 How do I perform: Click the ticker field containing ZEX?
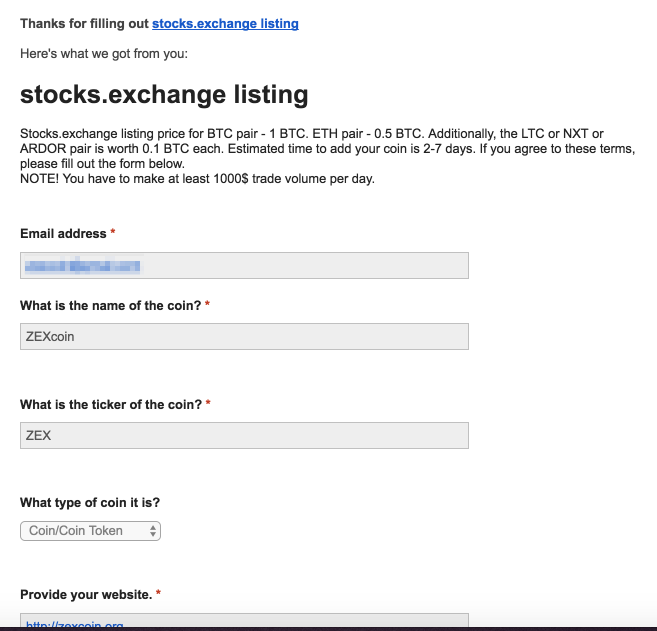[x=244, y=435]
